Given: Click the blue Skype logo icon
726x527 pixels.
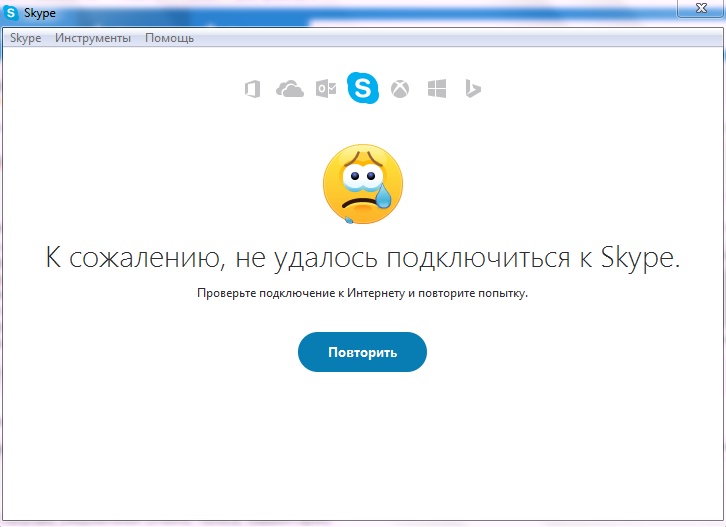Looking at the screenshot, I should [x=363, y=88].
